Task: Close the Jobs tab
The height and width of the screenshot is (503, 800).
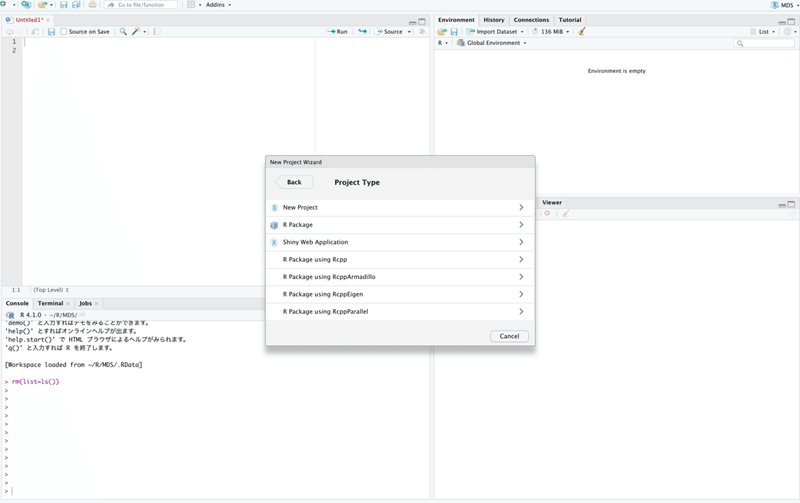Action: coord(96,304)
